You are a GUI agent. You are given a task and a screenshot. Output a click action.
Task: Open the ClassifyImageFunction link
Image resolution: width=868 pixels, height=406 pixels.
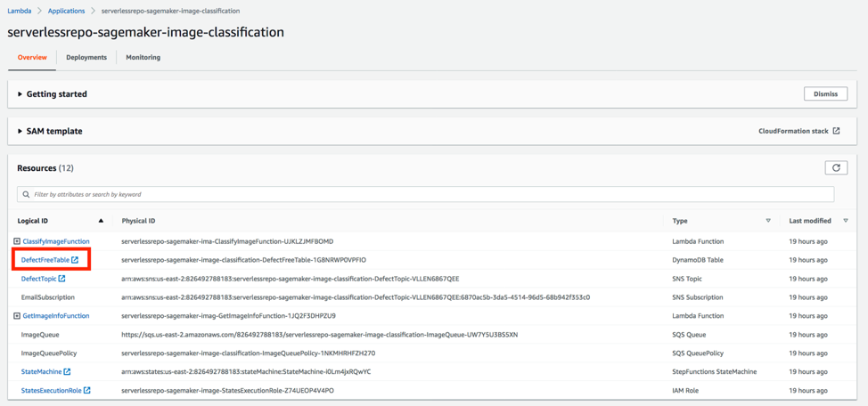pos(56,241)
